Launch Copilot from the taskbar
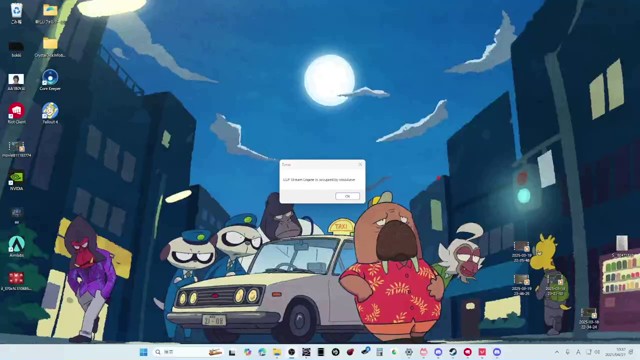Screen dimensions: 640x360 [247, 352]
